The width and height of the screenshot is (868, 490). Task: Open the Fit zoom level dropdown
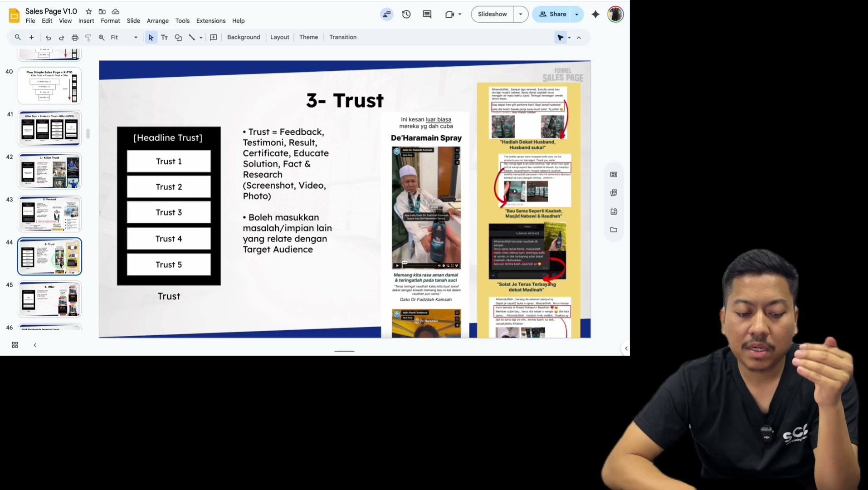pos(124,37)
